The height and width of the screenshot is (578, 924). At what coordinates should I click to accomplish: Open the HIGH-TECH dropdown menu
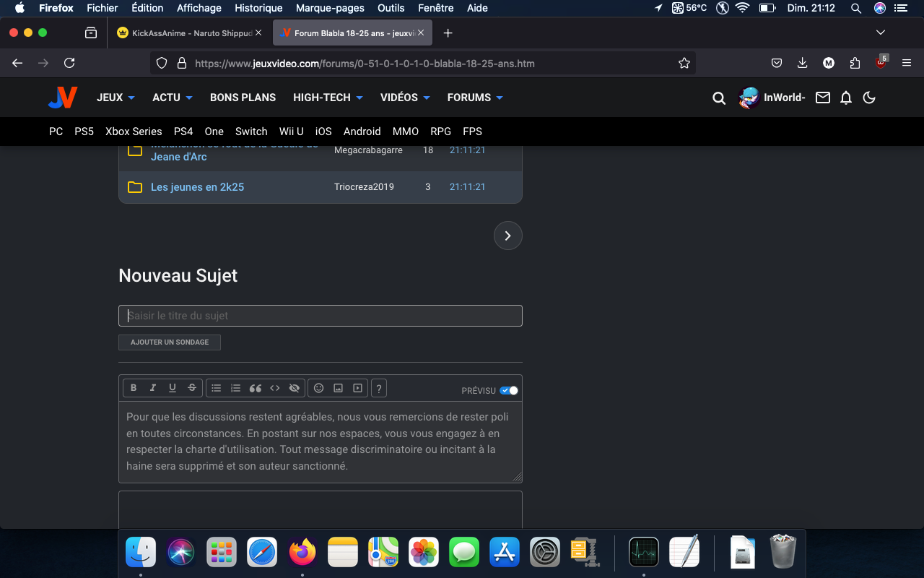(x=327, y=98)
